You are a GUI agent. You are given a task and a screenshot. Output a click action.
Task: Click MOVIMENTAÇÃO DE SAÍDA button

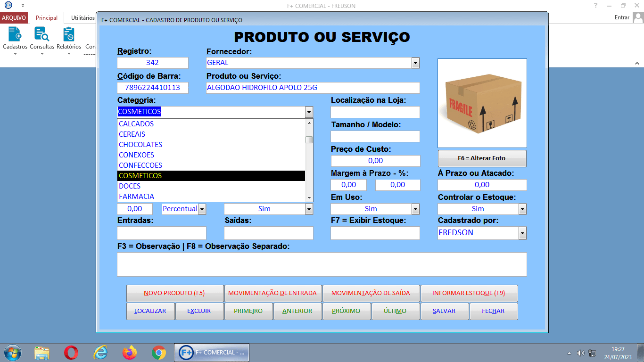[371, 293]
